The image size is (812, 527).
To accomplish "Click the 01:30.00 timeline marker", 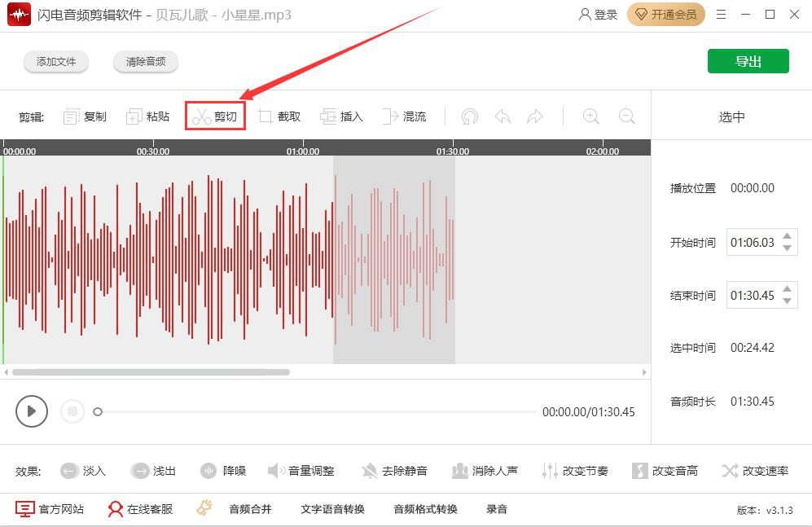I will pos(453,152).
